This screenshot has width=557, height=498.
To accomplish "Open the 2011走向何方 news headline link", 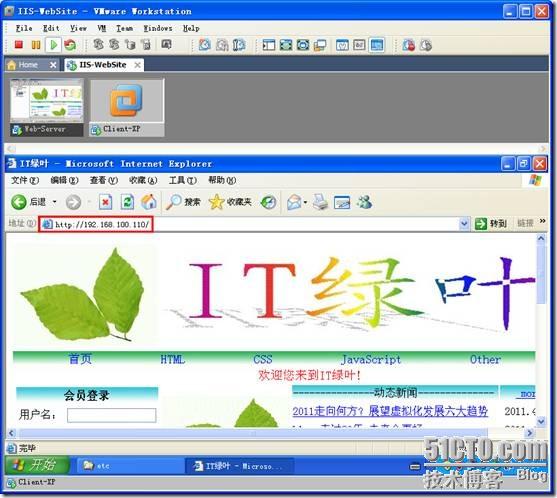I will click(390, 411).
